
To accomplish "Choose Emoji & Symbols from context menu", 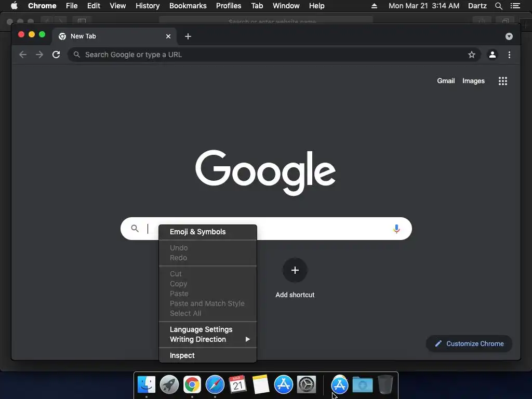I will 208,232.
